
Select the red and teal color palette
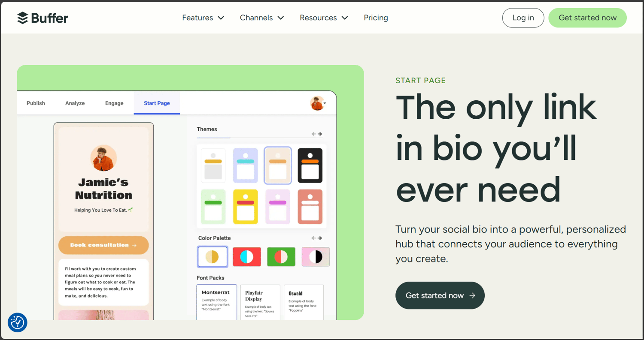246,256
